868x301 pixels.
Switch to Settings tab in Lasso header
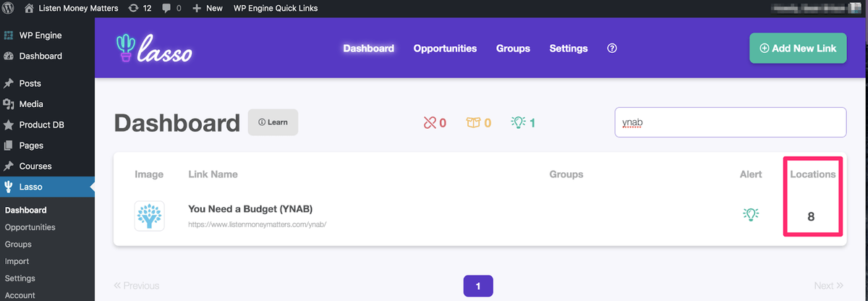569,48
